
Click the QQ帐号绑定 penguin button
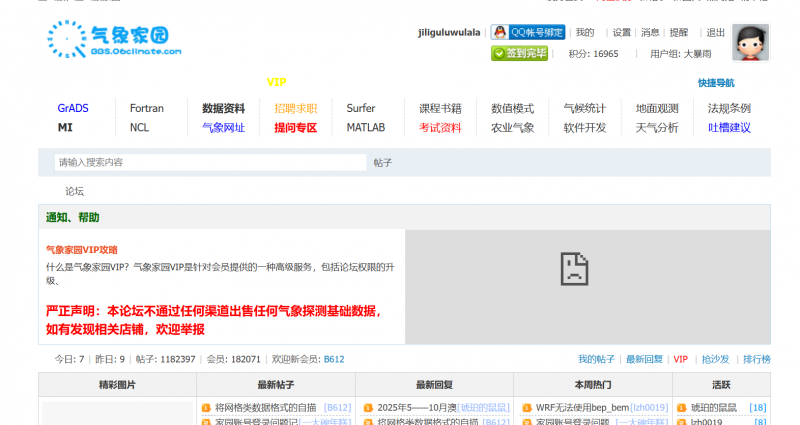pos(528,32)
